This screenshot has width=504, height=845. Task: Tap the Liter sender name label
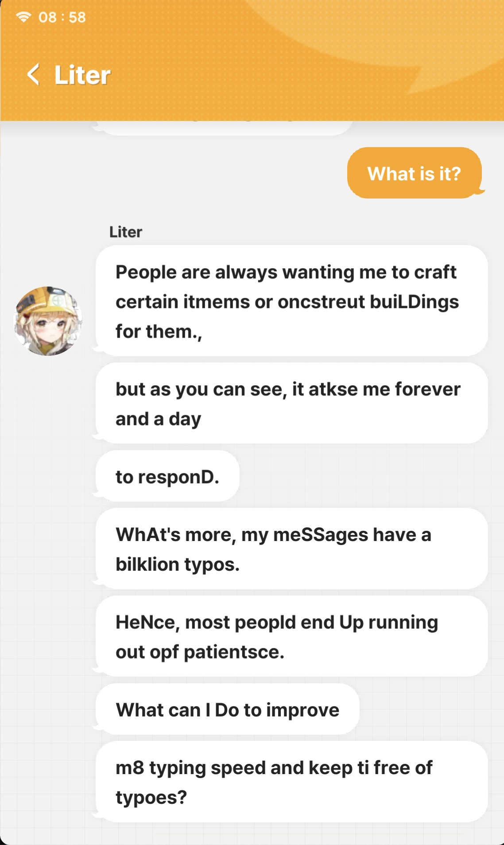coord(126,232)
